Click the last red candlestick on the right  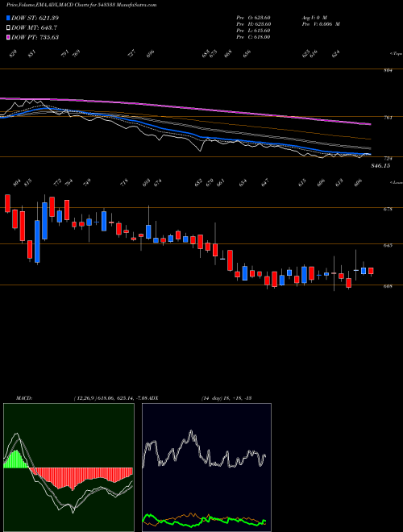pos(371,271)
